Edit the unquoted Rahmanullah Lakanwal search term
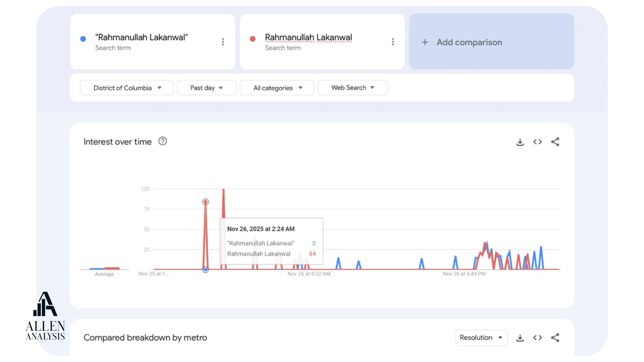The height and width of the screenshot is (362, 644). click(x=308, y=37)
